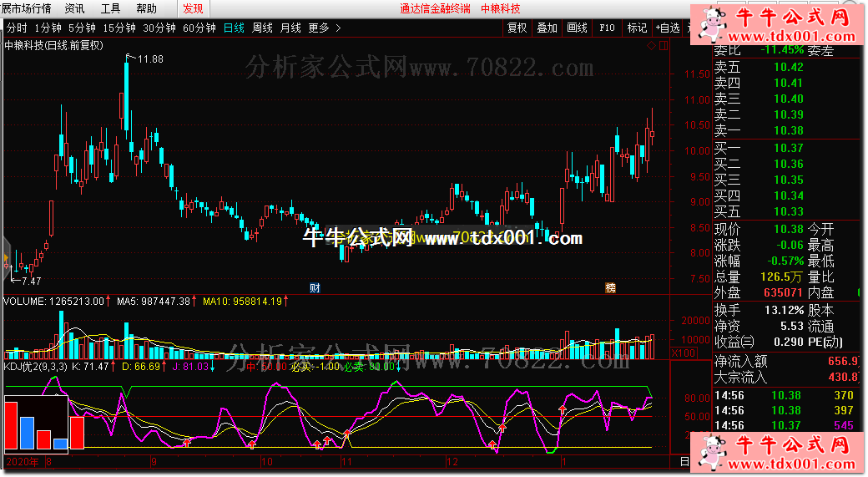Image resolution: width=868 pixels, height=477 pixels.
Task: Click the 换手 value 13.12%
Action: point(785,310)
